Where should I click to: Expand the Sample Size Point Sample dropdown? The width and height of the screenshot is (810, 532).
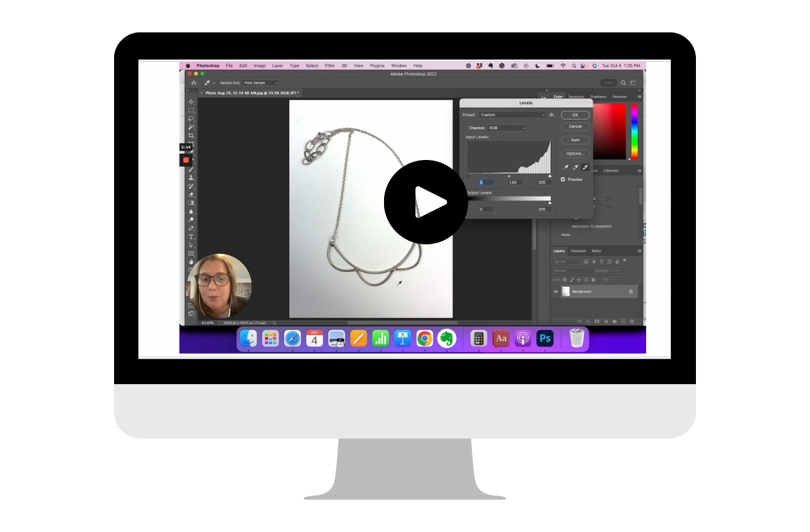point(261,83)
